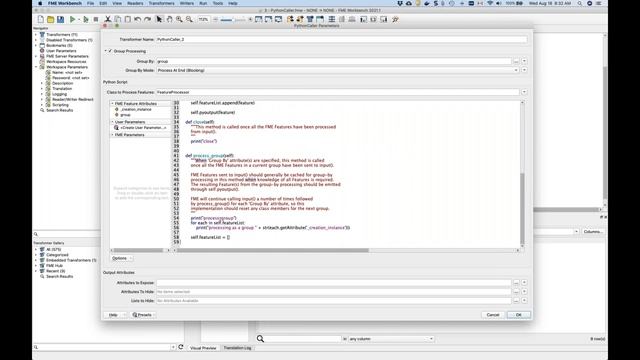Open the Apple menu
Viewport: 640px width, 360px height.
coord(40,3)
